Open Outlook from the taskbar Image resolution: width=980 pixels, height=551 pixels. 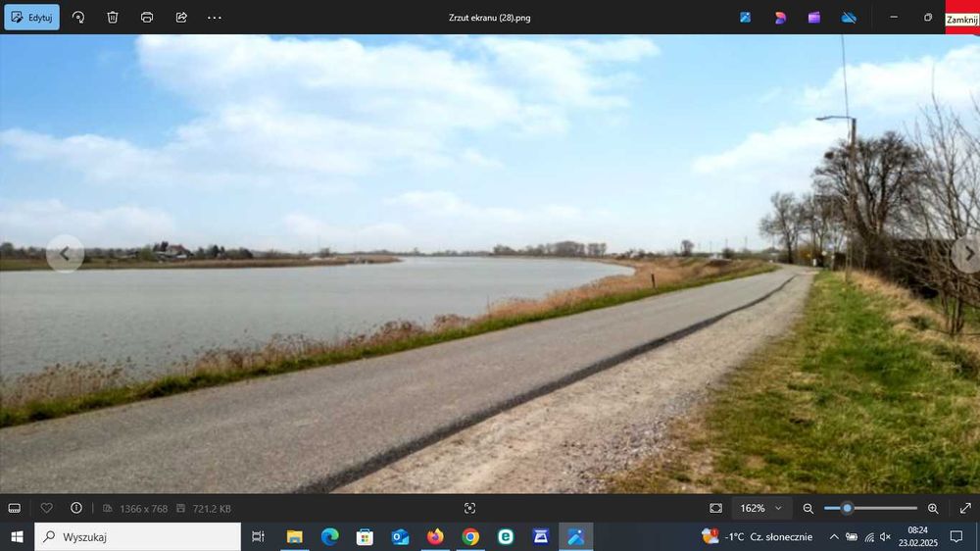pos(400,536)
